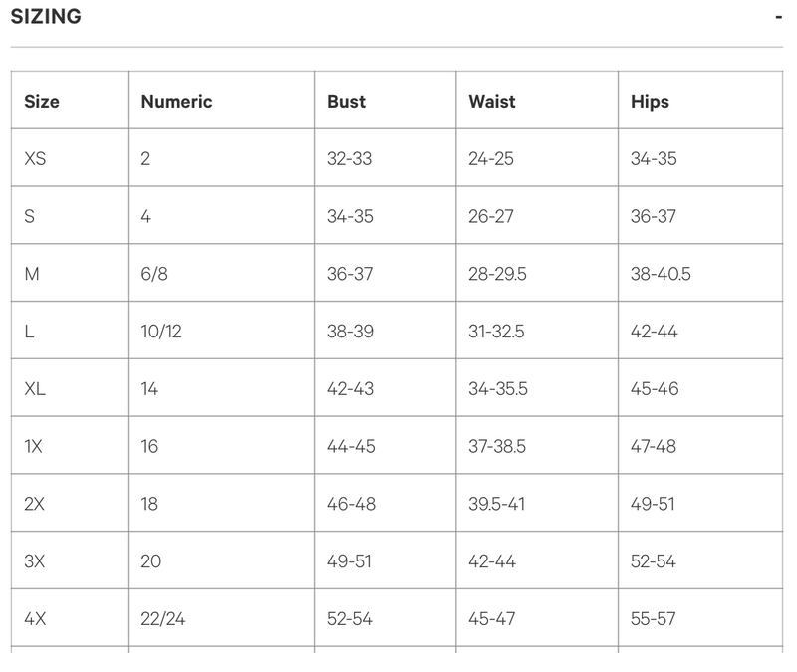Click hips measurement 38-40.5 for size M
This screenshot has width=797, height=672.
point(661,274)
